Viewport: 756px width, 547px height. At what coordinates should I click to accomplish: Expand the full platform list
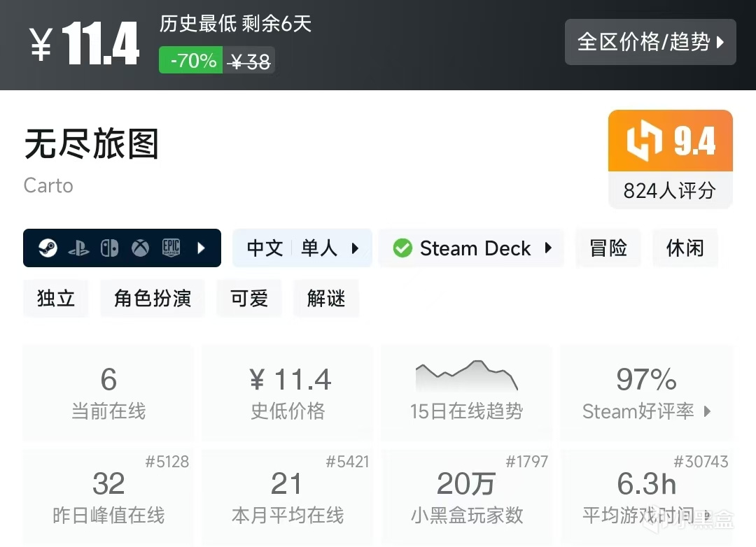202,248
